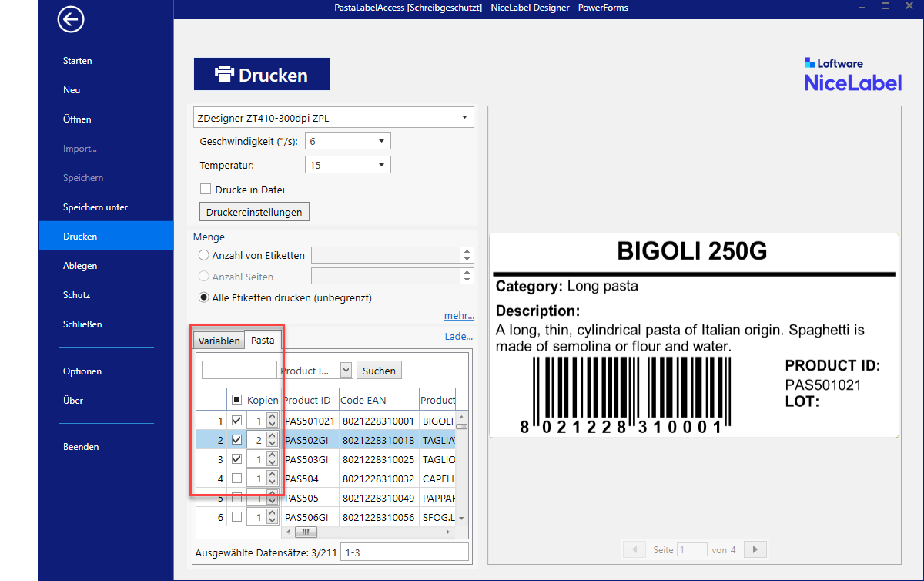Click the Anzahl von Etiketten quantity stepper
Viewport: 924px width, 581px height.
[x=467, y=255]
